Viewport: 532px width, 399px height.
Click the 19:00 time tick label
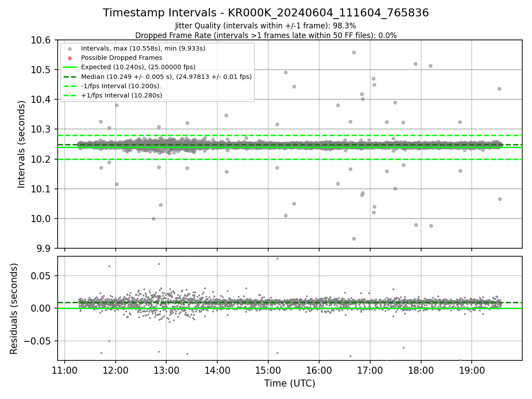(471, 370)
